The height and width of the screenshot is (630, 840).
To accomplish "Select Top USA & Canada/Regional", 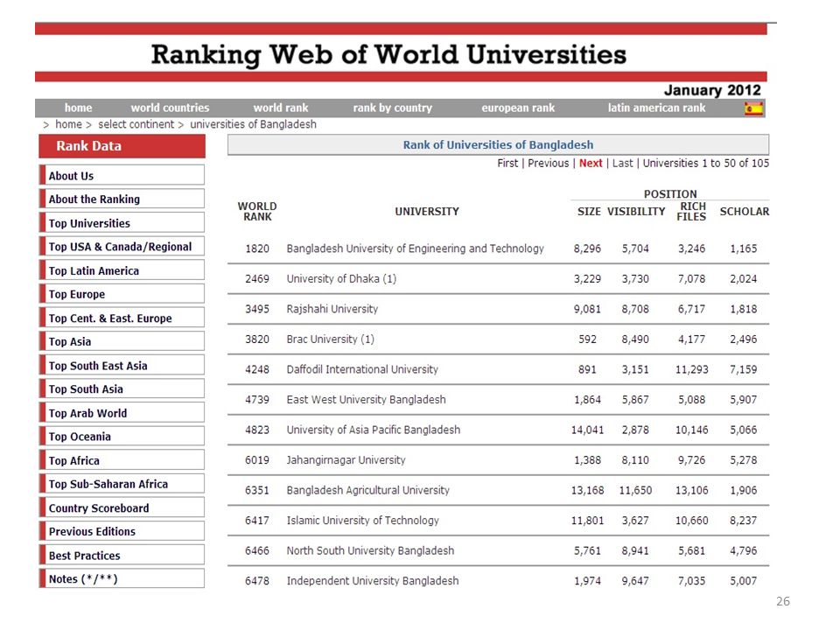I will click(x=122, y=247).
